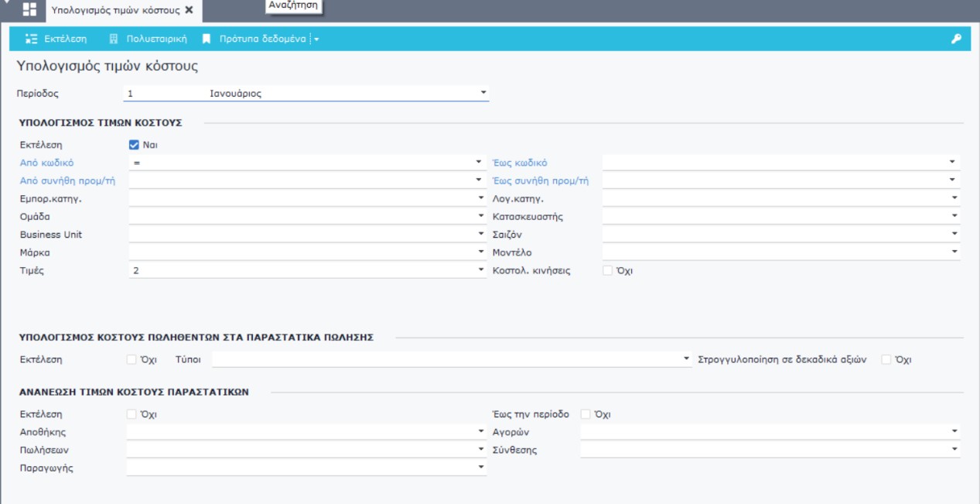This screenshot has height=504, width=980.
Task: Click the Πρότυπα δεδομένα bookmark button
Action: pyautogui.click(x=255, y=39)
